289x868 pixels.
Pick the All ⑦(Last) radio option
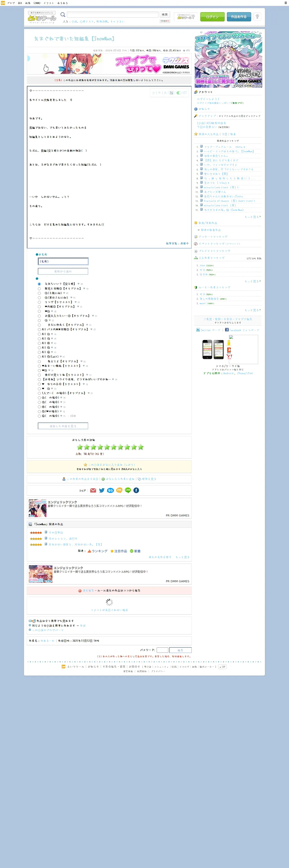click(x=39, y=357)
